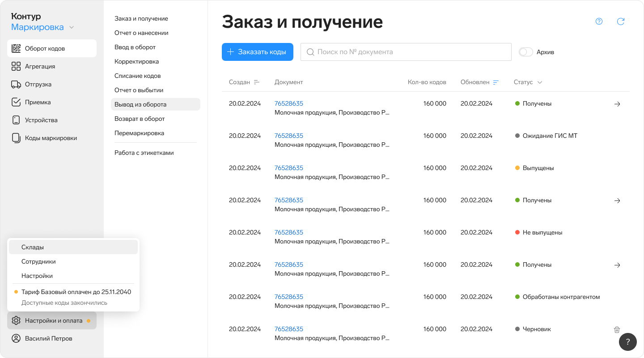
Task: Open the Отгрузка truck icon section
Action: point(16,84)
